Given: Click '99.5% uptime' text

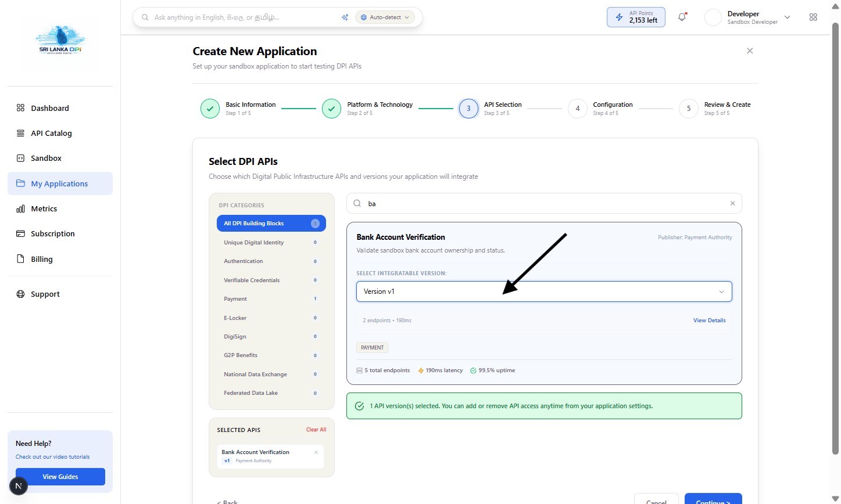Looking at the screenshot, I should coord(496,370).
